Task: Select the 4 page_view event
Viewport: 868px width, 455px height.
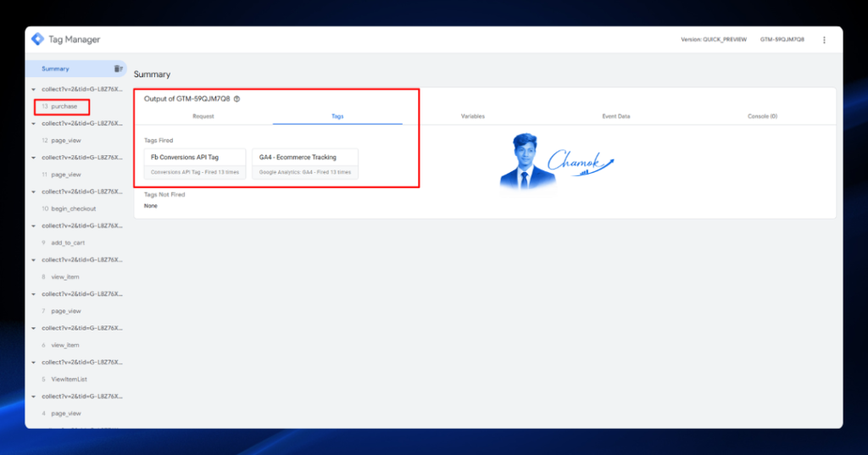Action: coord(61,413)
